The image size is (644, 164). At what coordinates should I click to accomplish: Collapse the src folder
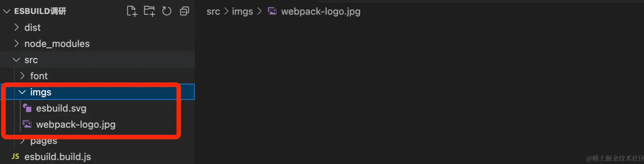(x=16, y=60)
